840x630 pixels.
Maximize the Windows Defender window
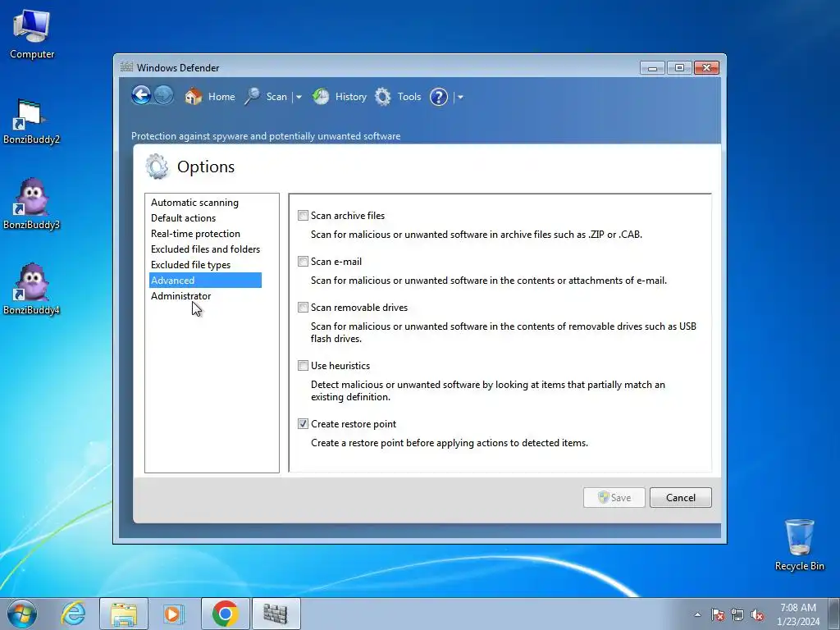[x=679, y=67]
